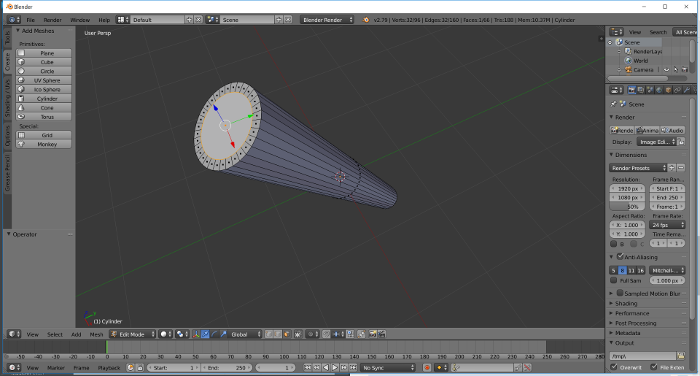This screenshot has height=376, width=700.
Task: Open the Display Image Editor dropdown
Action: 656,142
